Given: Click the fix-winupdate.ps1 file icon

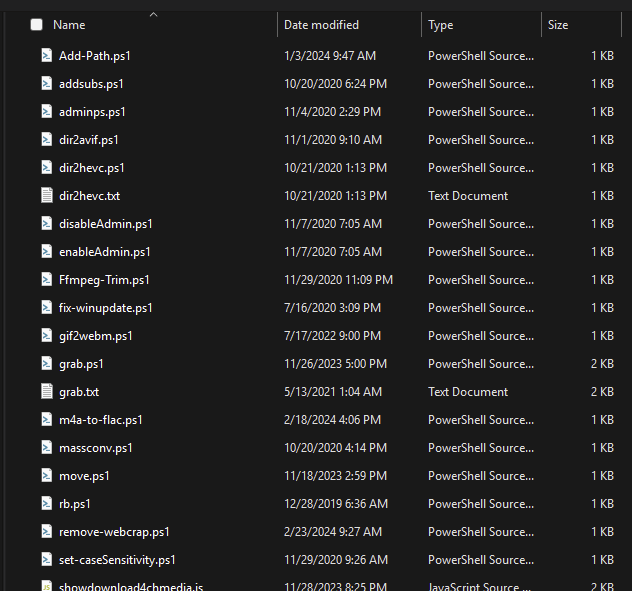Looking at the screenshot, I should 47,308.
